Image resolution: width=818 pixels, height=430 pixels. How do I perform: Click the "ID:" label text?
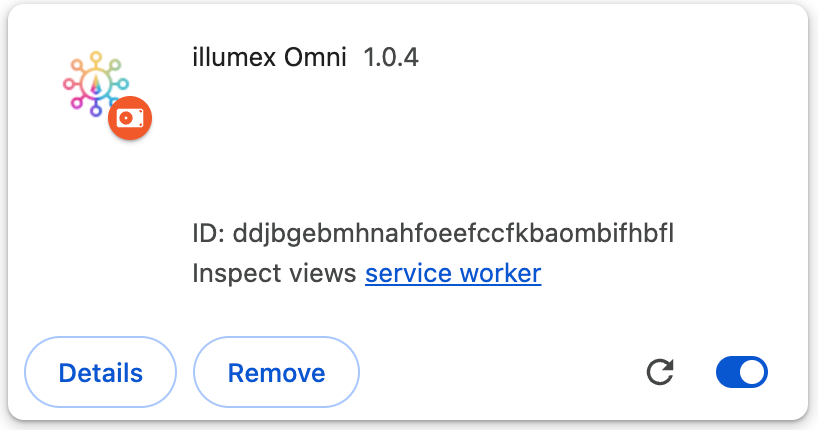click(x=208, y=235)
